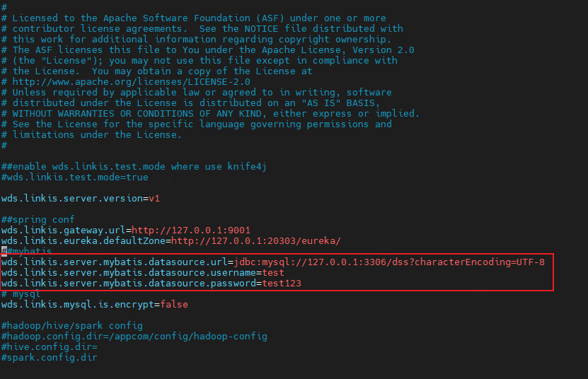This screenshot has height=379, width=588.
Task: Click the ##spring conf comment
Action: click(38, 219)
